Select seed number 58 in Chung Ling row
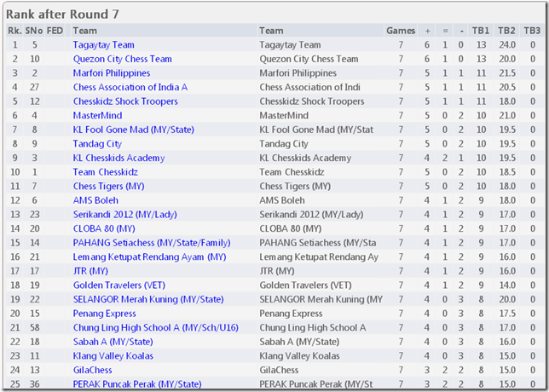This screenshot has width=549, height=392. coord(34,327)
